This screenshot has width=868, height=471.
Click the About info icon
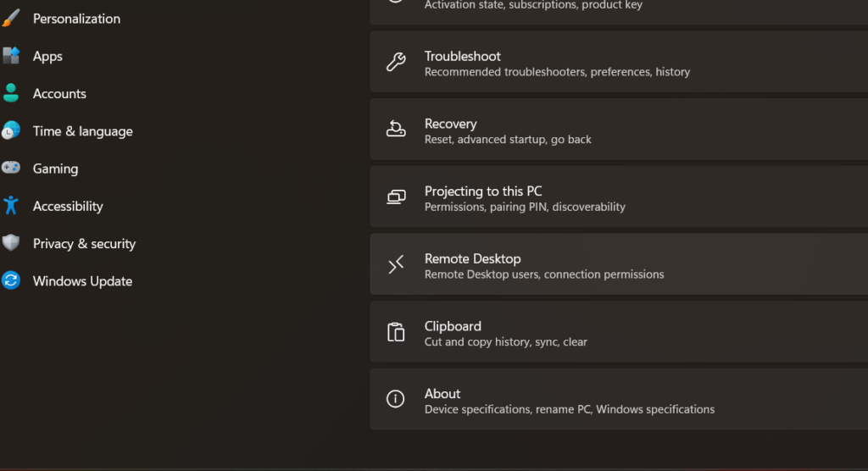(396, 399)
